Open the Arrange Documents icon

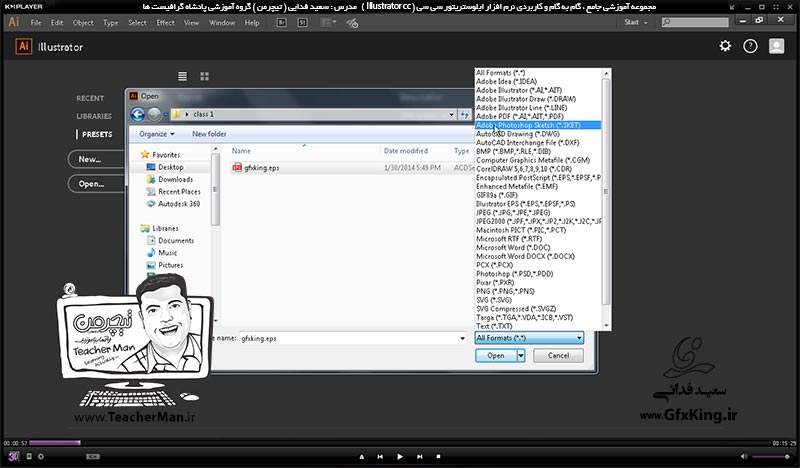point(328,22)
